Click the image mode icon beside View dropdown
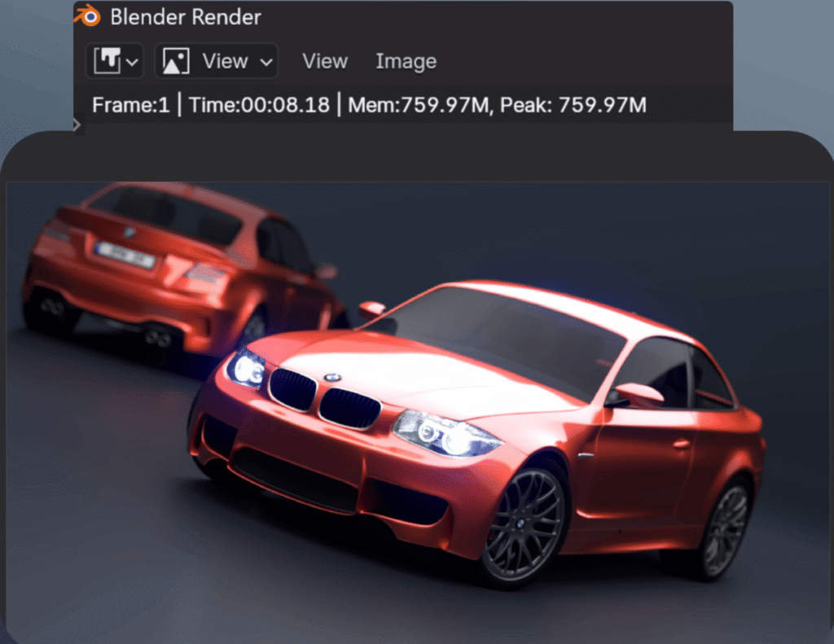This screenshot has width=834, height=644. [176, 61]
